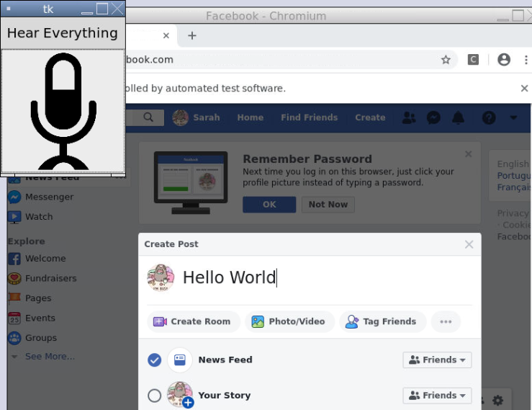Screen dimensions: 532x410
Task: Click the chat settings gear icon
Action: 497,400
